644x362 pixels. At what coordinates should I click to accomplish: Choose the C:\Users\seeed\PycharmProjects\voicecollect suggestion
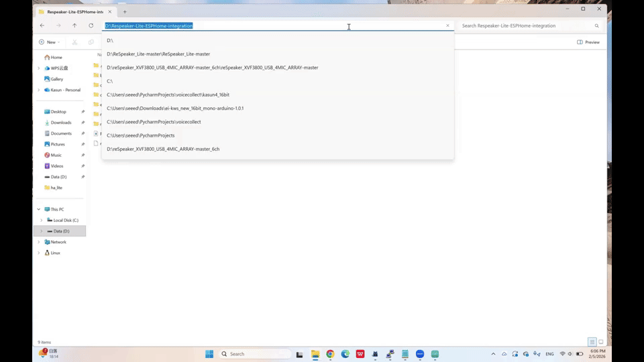point(154,122)
